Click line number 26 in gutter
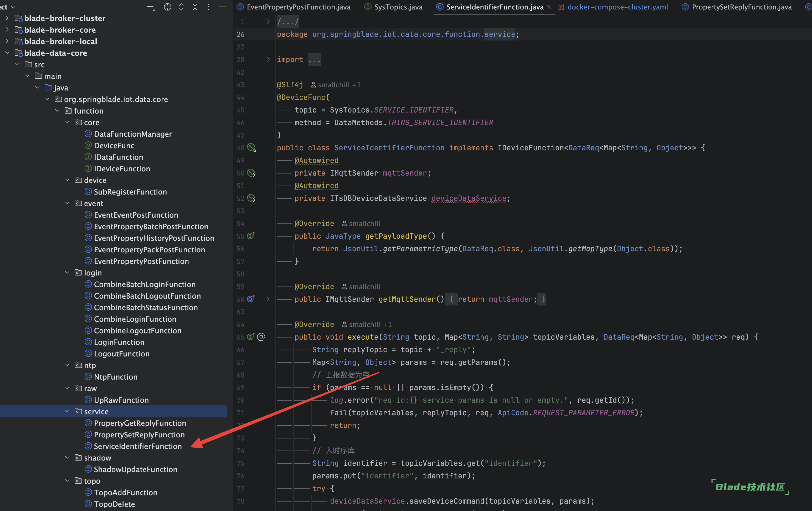This screenshot has height=511, width=812. tap(240, 34)
